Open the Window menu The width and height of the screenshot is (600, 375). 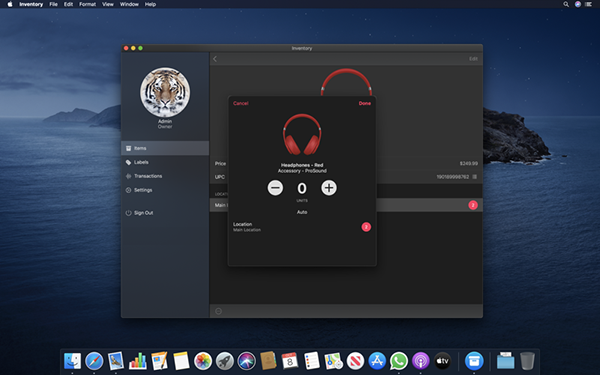point(129,4)
